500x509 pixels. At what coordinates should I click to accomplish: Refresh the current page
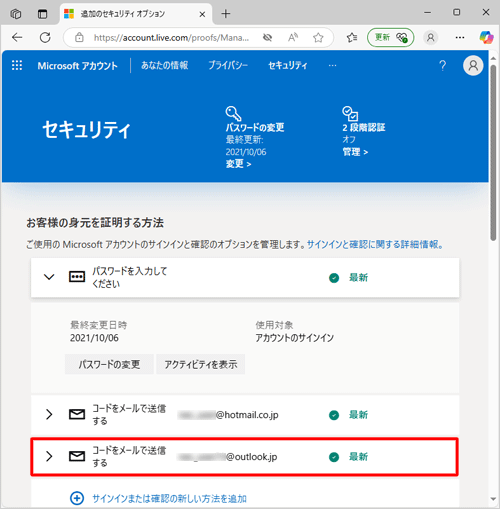coord(45,37)
